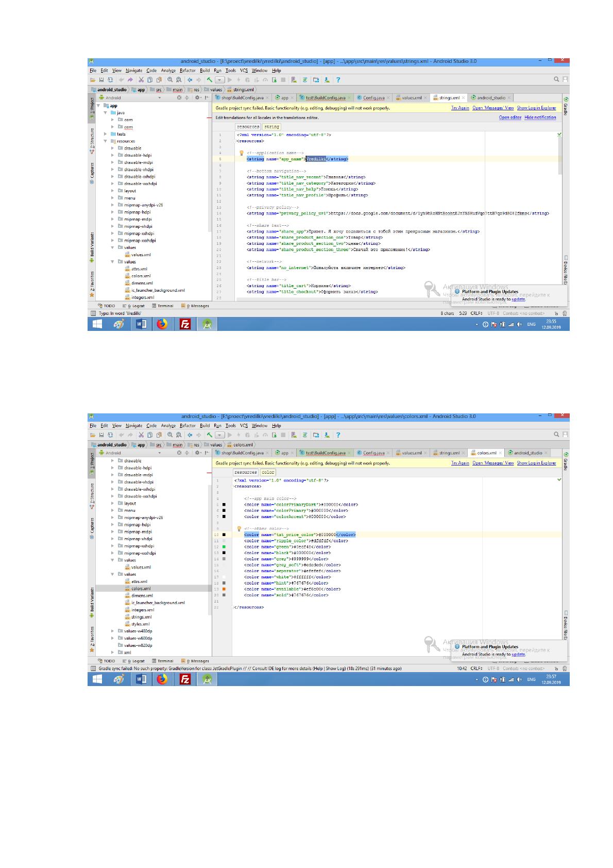This screenshot has height=868, width=613.
Task: Select styles.xml in the project tree
Action: pos(140,624)
